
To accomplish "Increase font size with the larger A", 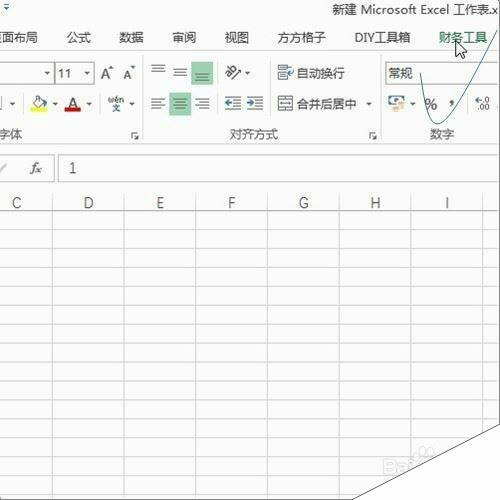I will point(107,73).
